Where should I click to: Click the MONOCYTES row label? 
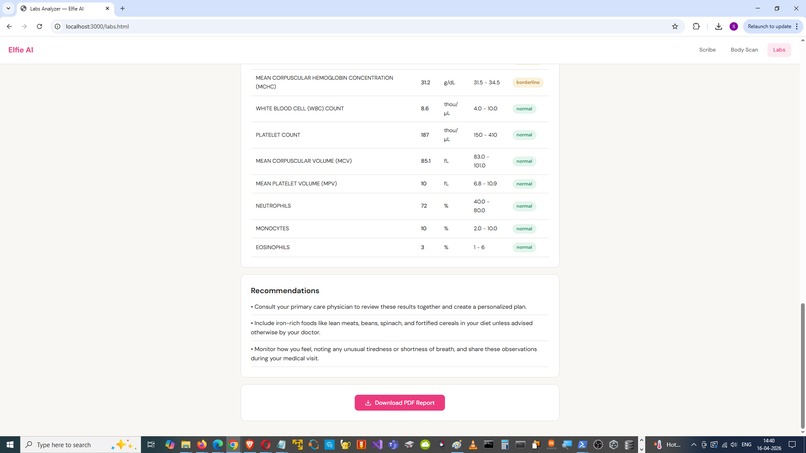(272, 228)
